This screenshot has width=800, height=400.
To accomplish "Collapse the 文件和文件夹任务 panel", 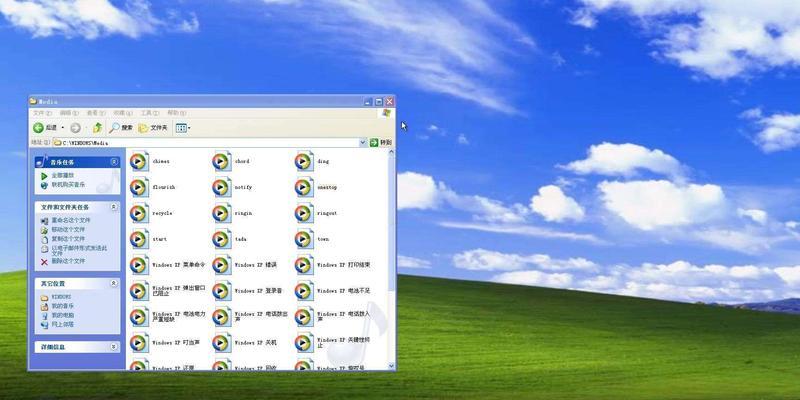I will [x=114, y=207].
